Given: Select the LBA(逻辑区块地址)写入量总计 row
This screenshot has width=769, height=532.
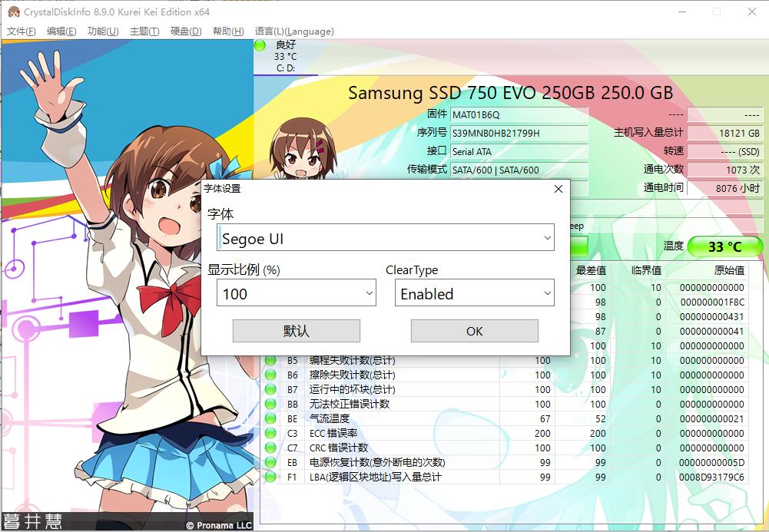Looking at the screenshot, I should click(x=504, y=477).
